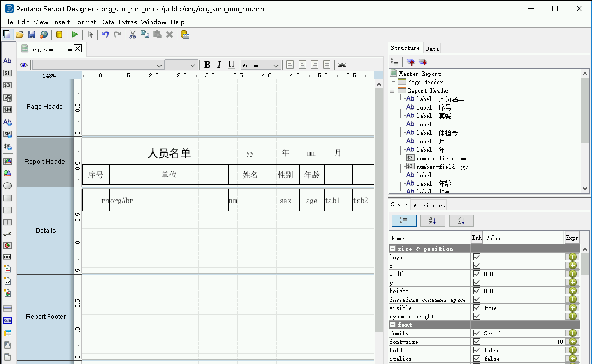
Task: Pick the Label (Ab) element in palette
Action: pos(7,61)
